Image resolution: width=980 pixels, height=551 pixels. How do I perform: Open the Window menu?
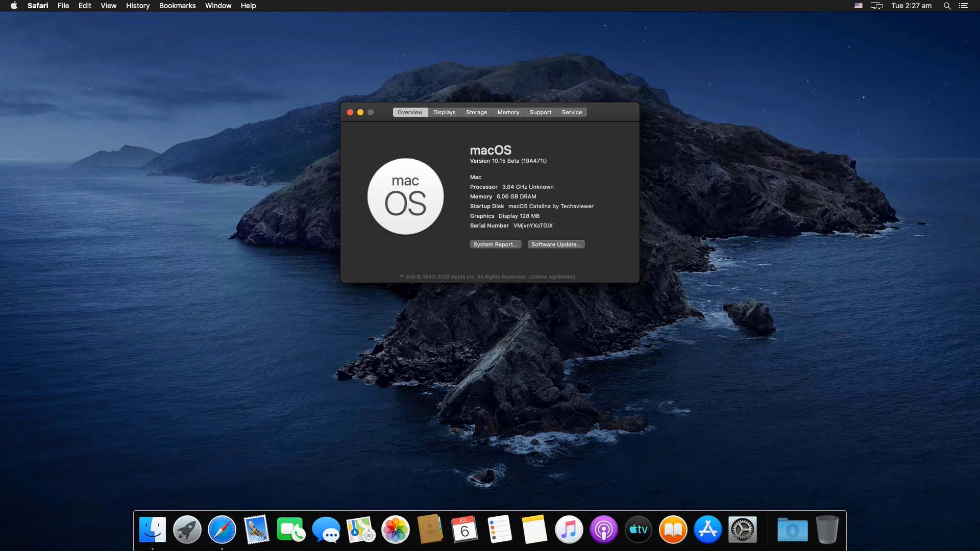click(x=218, y=6)
